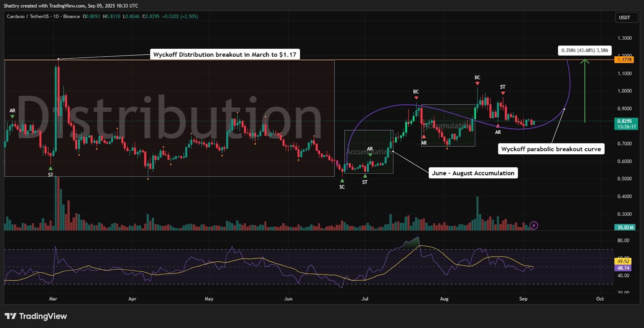Click the Cardano / TetherUS symbol title

(x=27, y=16)
